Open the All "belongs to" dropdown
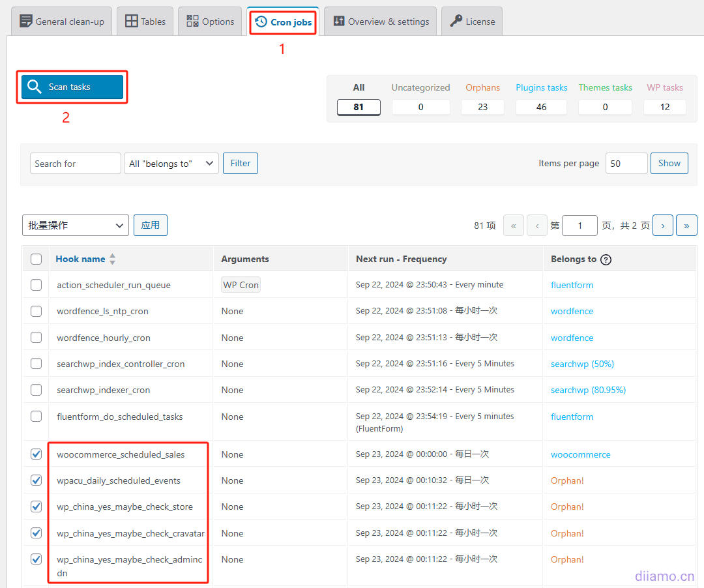704x588 pixels. [171, 164]
